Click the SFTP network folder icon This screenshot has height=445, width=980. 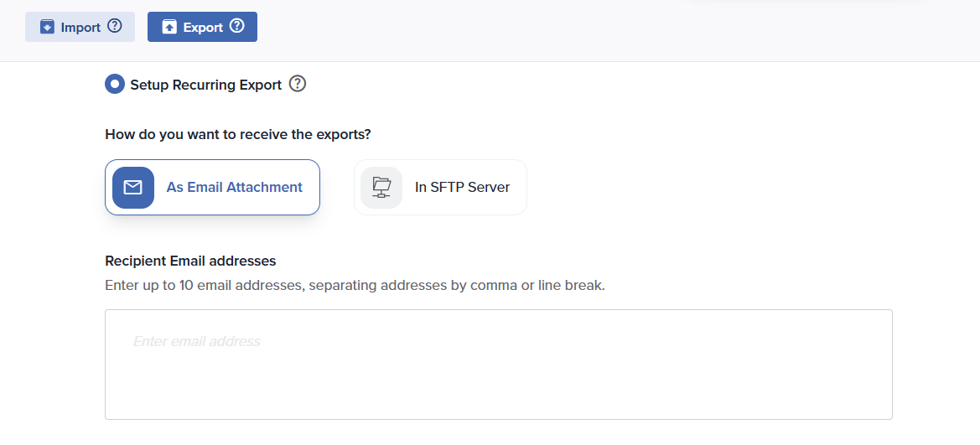click(381, 188)
